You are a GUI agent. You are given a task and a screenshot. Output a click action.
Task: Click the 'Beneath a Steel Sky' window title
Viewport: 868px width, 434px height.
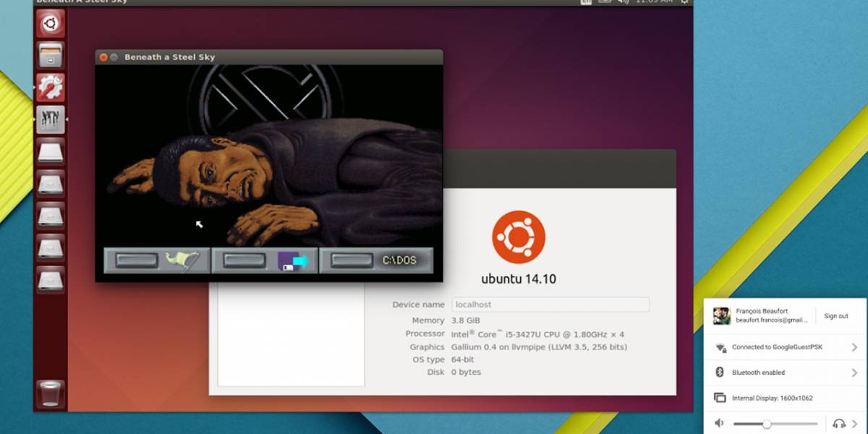click(169, 57)
